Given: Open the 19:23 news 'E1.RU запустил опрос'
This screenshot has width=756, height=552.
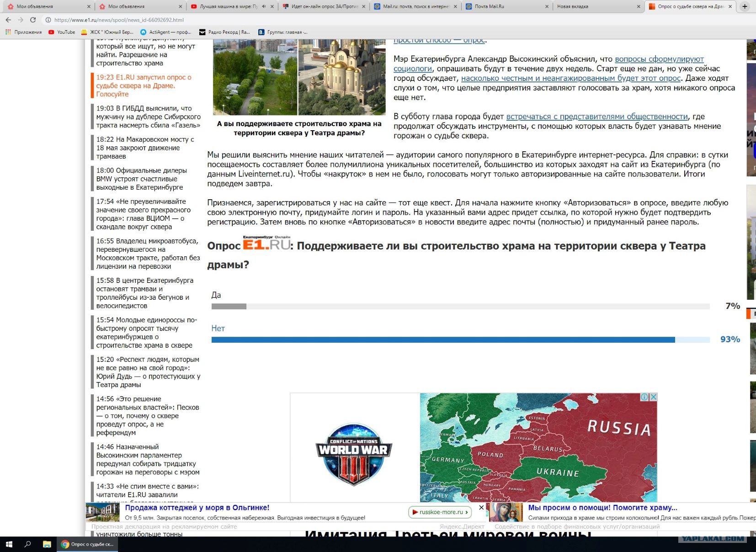Looking at the screenshot, I should point(144,85).
